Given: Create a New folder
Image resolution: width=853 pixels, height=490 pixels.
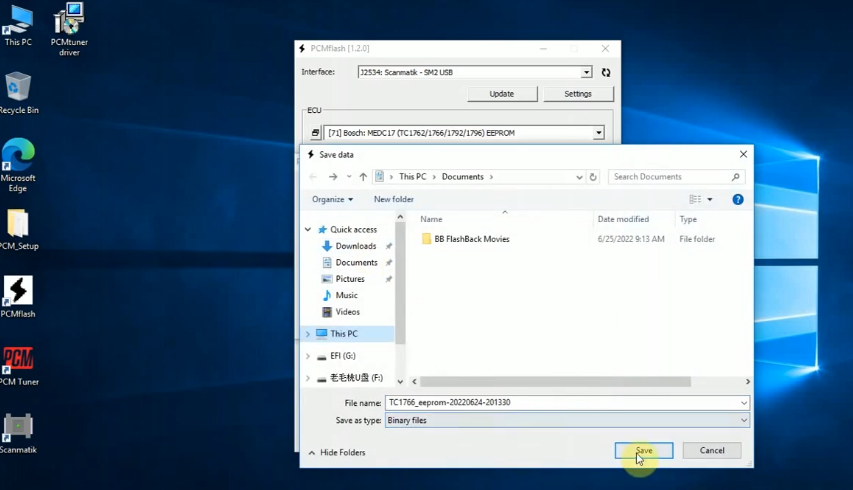Looking at the screenshot, I should (x=393, y=200).
